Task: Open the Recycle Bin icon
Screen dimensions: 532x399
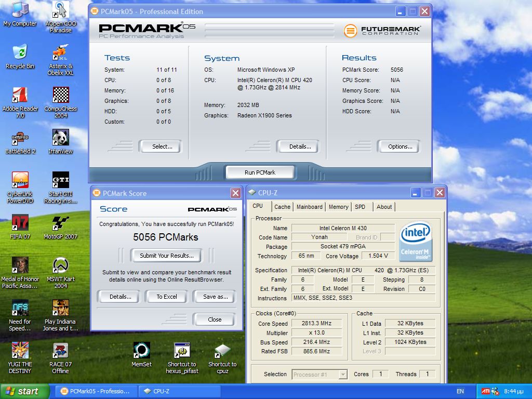Action: pyautogui.click(x=20, y=56)
